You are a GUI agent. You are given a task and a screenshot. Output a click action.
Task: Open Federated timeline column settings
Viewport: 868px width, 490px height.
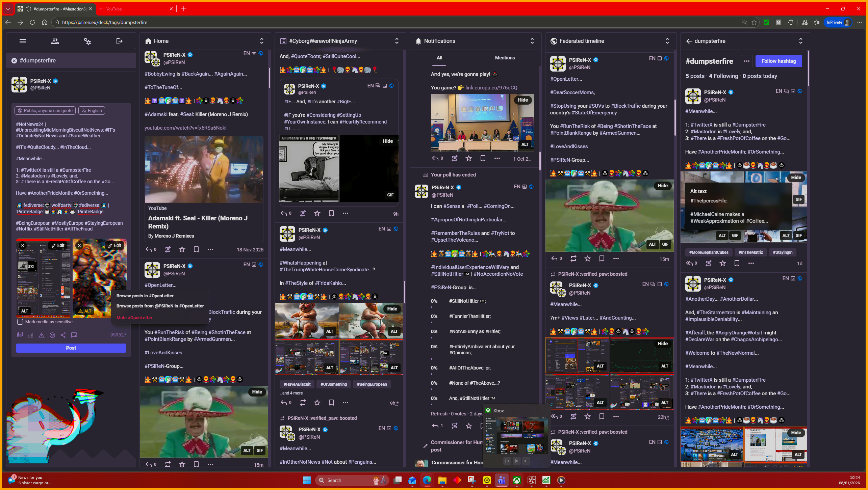pyautogui.click(x=667, y=41)
